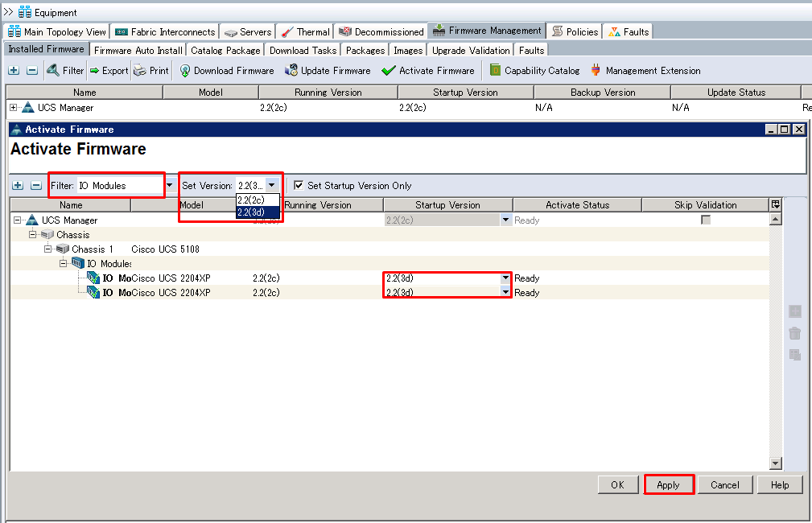Open the Thermal tab
The width and height of the screenshot is (812, 523).
[x=306, y=31]
